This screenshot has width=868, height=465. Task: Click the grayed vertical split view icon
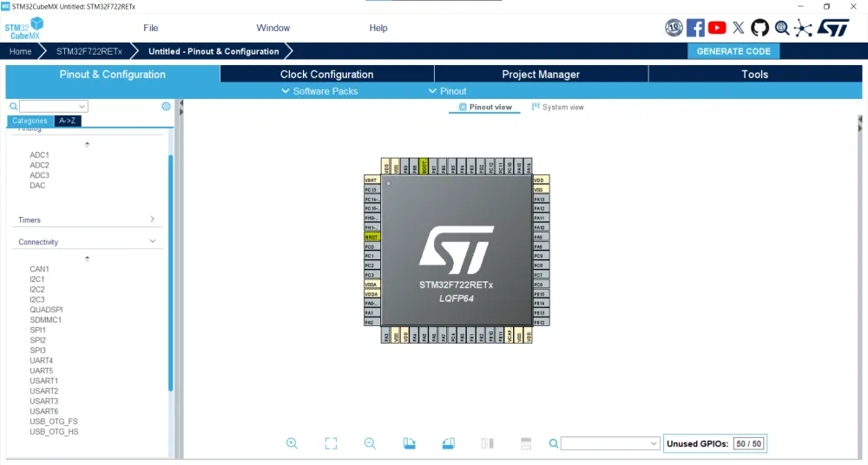(487, 443)
